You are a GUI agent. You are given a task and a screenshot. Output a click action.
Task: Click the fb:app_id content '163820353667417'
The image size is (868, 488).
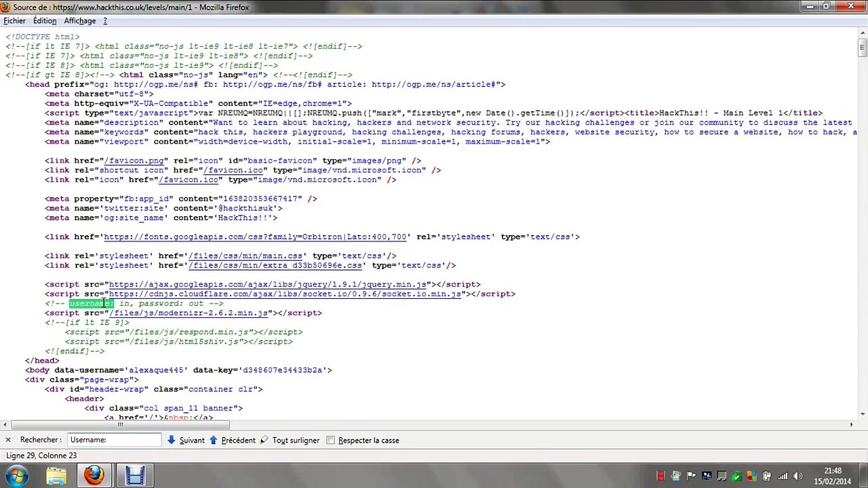coord(260,199)
